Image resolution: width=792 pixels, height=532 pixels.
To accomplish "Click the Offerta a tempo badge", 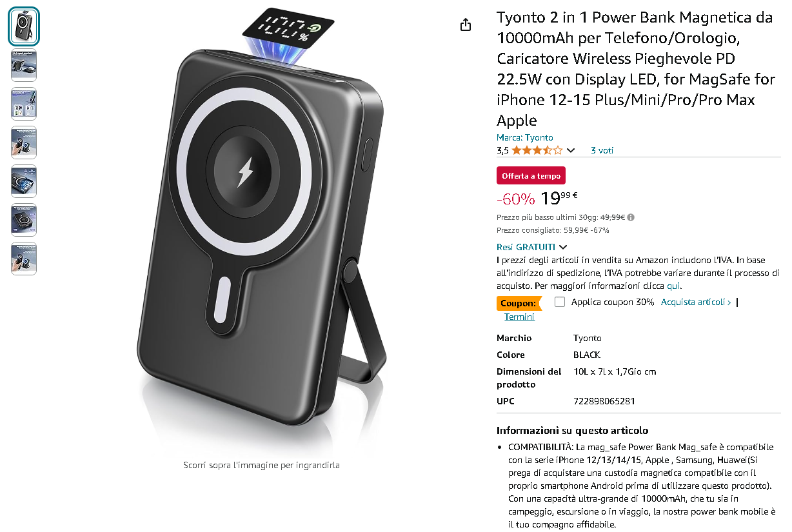I will (x=531, y=175).
